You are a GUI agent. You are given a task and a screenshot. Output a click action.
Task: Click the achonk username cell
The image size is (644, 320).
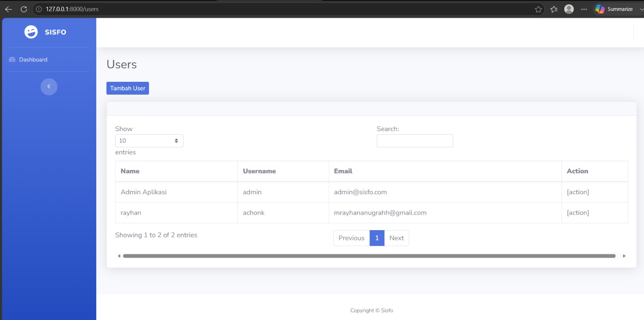[283, 213]
